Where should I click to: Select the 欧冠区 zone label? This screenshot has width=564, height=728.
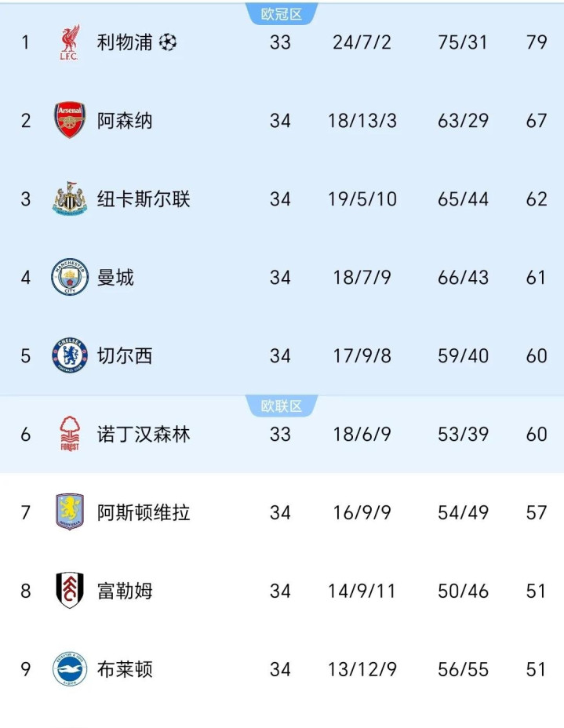click(282, 14)
